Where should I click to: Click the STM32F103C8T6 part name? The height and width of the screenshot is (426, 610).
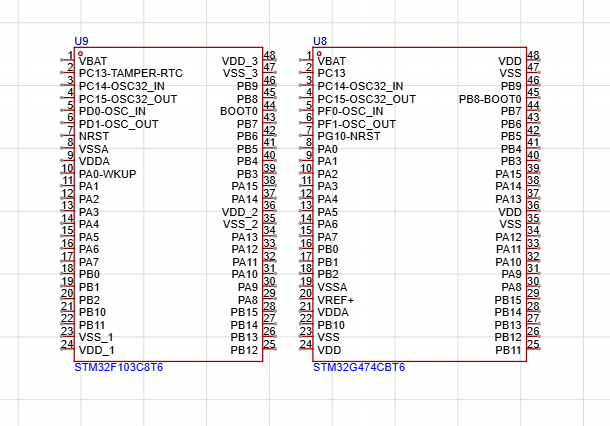tap(119, 367)
